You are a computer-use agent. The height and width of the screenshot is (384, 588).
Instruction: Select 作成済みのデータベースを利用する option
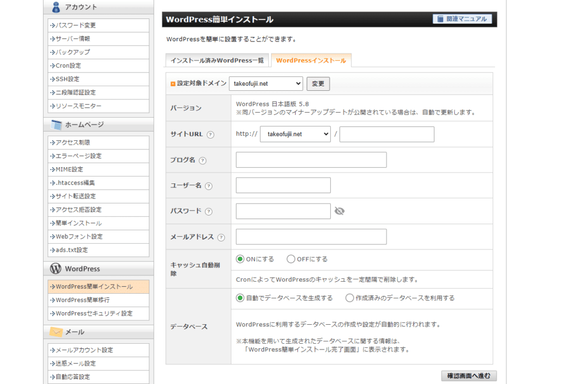350,298
